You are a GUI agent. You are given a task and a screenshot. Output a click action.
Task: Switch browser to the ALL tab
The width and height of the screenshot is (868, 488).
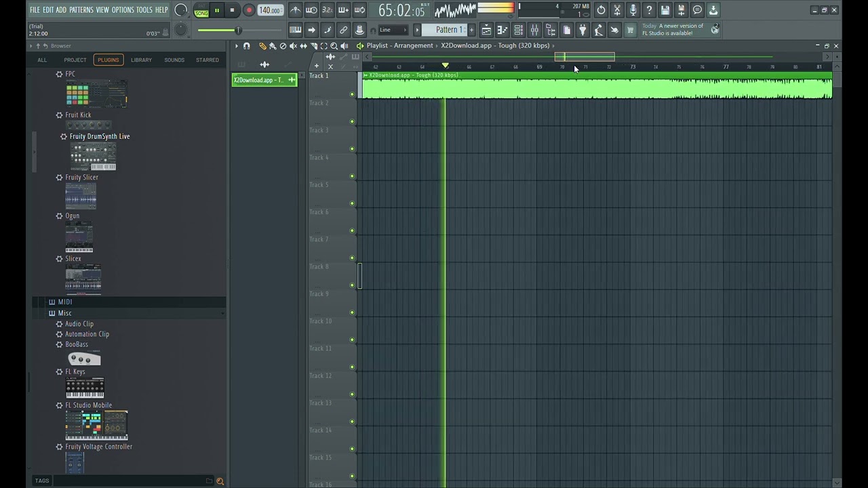point(42,60)
